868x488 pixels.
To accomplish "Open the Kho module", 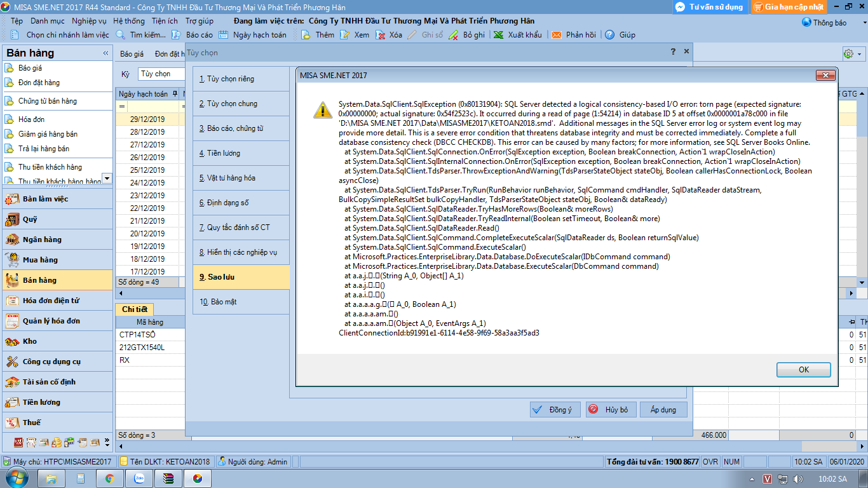I will 58,341.
